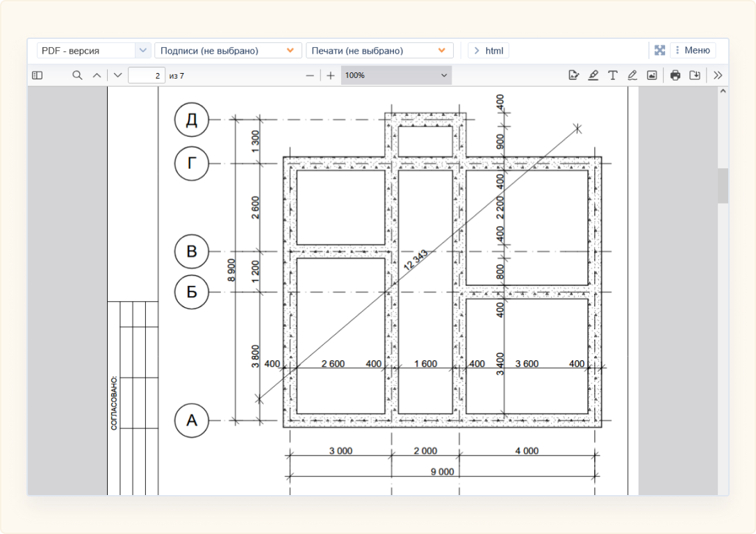Screen dimensions: 756x534
Task: Click the html button
Action: click(x=488, y=51)
